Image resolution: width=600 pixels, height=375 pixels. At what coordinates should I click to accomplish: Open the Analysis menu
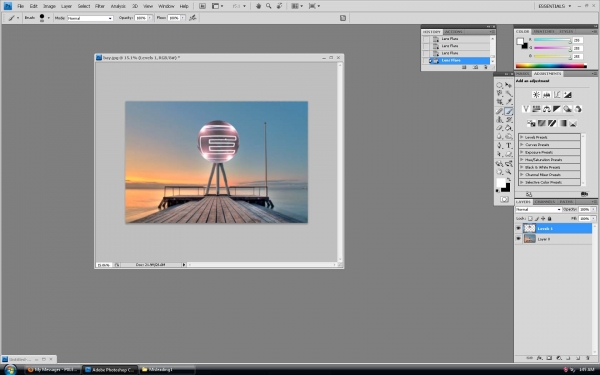coord(118,6)
